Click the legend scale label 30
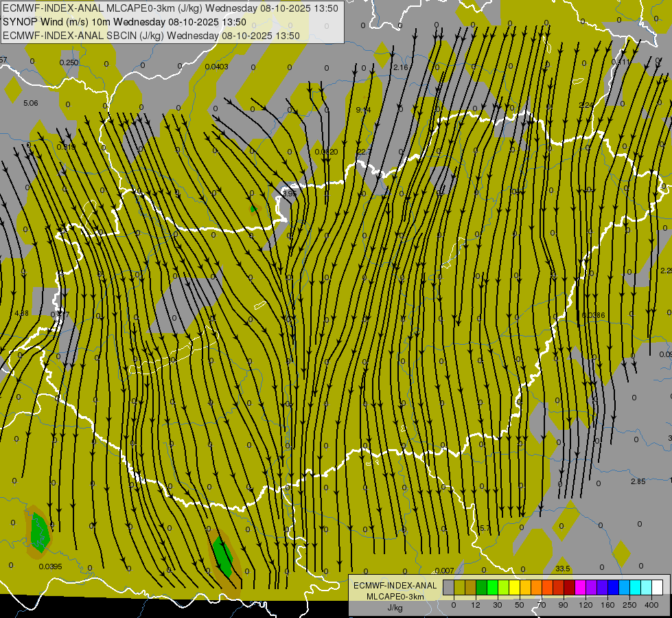 click(x=497, y=605)
